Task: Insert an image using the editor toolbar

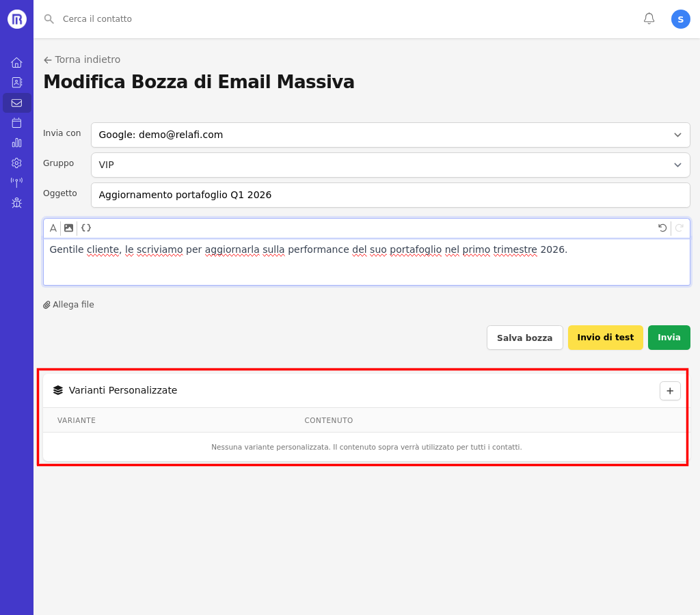Action: click(x=68, y=228)
